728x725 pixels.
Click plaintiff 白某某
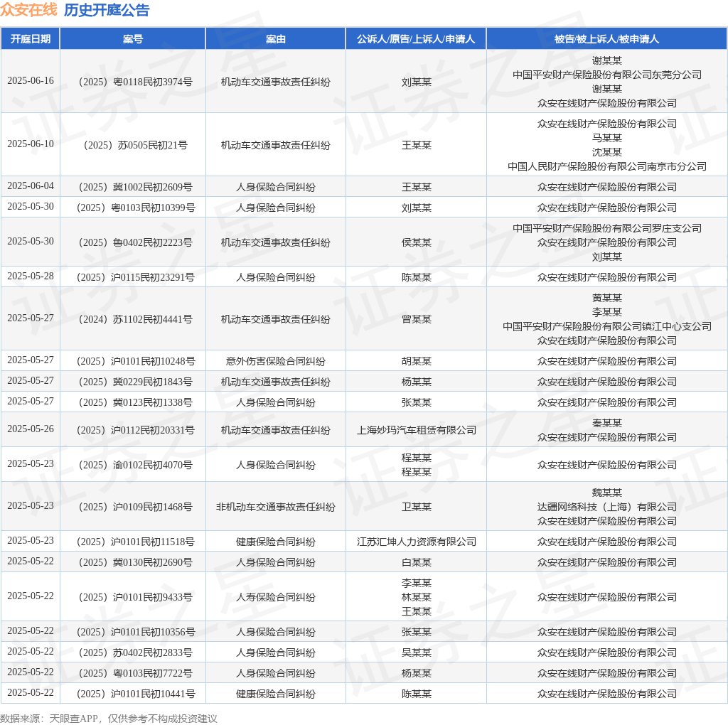[x=417, y=562]
